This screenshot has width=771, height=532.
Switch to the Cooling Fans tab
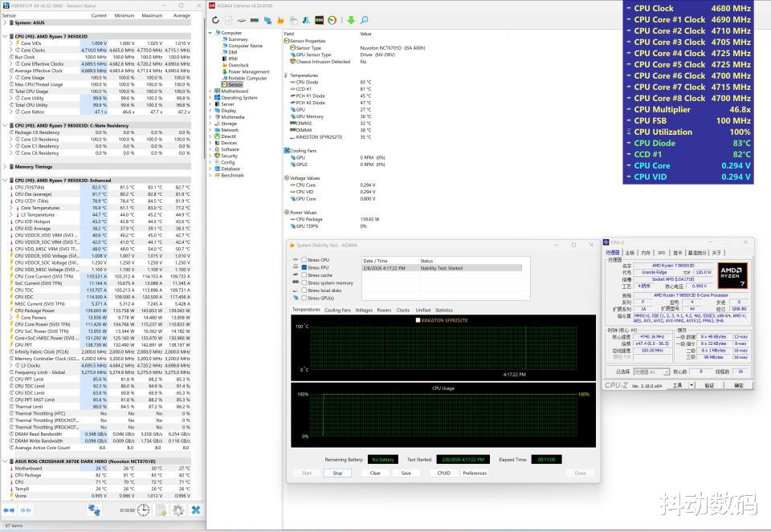(337, 310)
